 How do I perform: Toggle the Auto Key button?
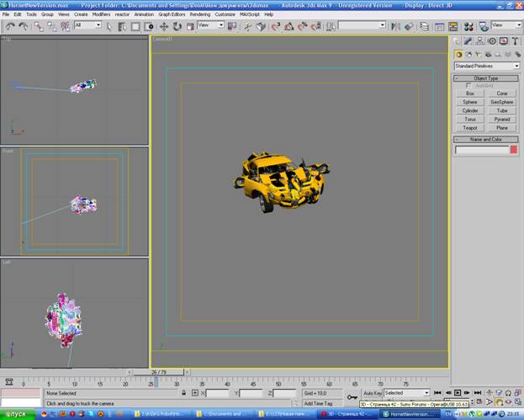click(373, 393)
